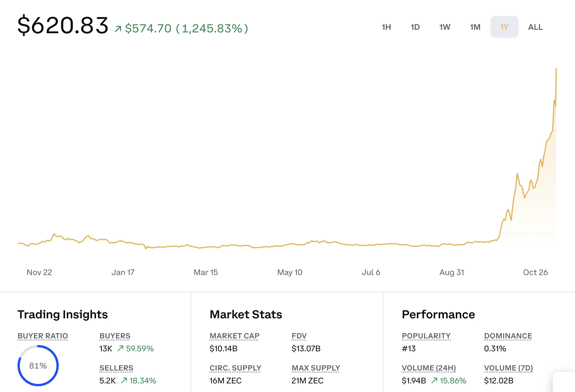
Task: Click the highlighted 1Y range button
Action: (504, 27)
